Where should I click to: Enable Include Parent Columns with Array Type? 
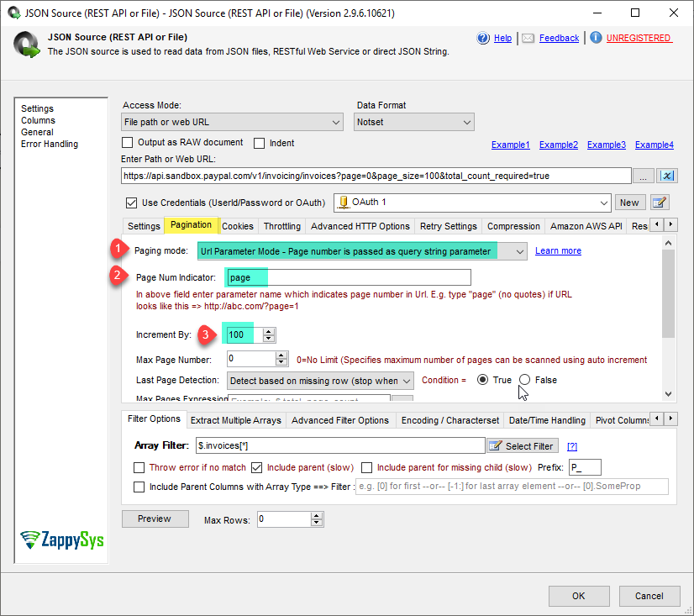139,487
